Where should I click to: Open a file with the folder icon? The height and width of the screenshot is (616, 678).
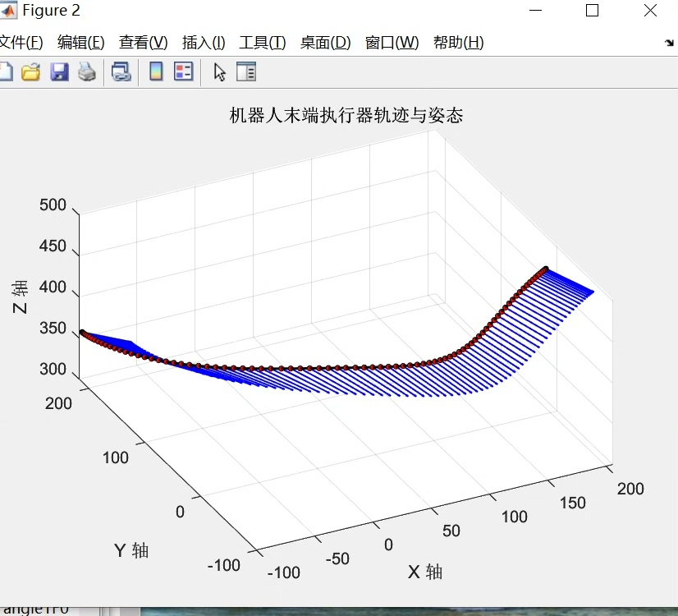(x=30, y=71)
